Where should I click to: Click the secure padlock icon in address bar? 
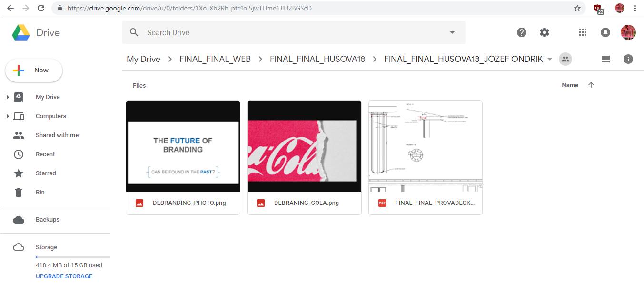[60, 8]
